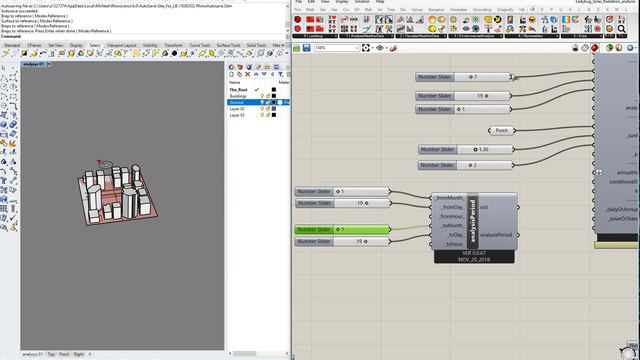Expand AnalyzeWeatherData ribbon panel bar
Screen dimensions: 640x360
point(367,36)
